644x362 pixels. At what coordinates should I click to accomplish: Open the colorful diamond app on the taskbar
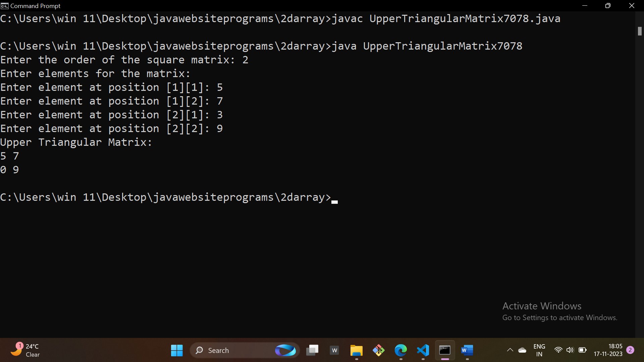pyautogui.click(x=378, y=350)
